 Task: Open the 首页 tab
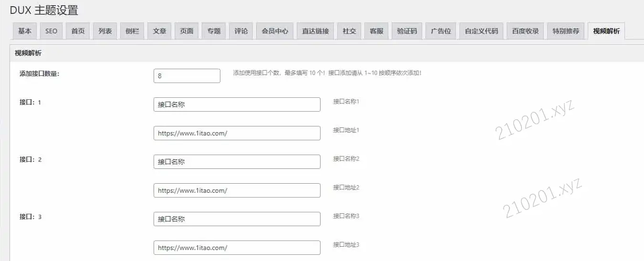point(78,31)
